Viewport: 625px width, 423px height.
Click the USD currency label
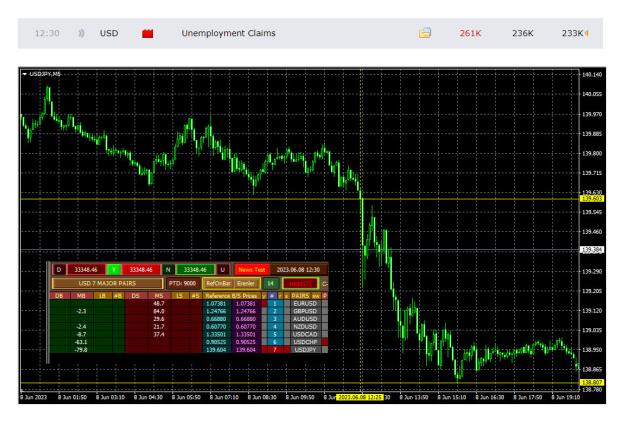coord(109,33)
